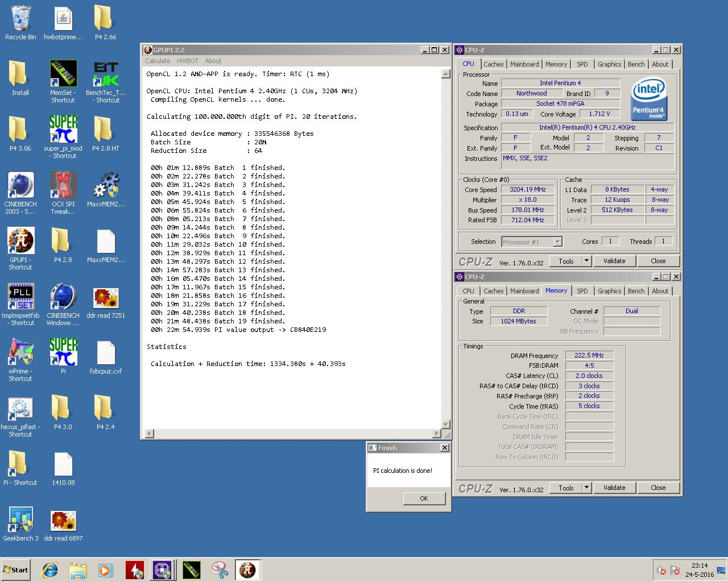Launch the BenchTec shortcut icon
This screenshot has width=728, height=582.
tap(105, 82)
